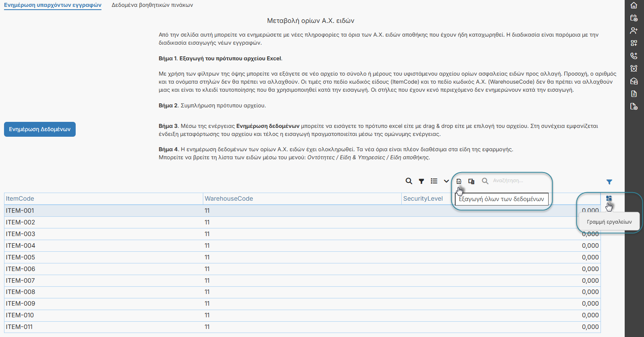Screen dimensions: 644x337
Task: Click the list view icon in toolbar
Action: click(x=434, y=181)
